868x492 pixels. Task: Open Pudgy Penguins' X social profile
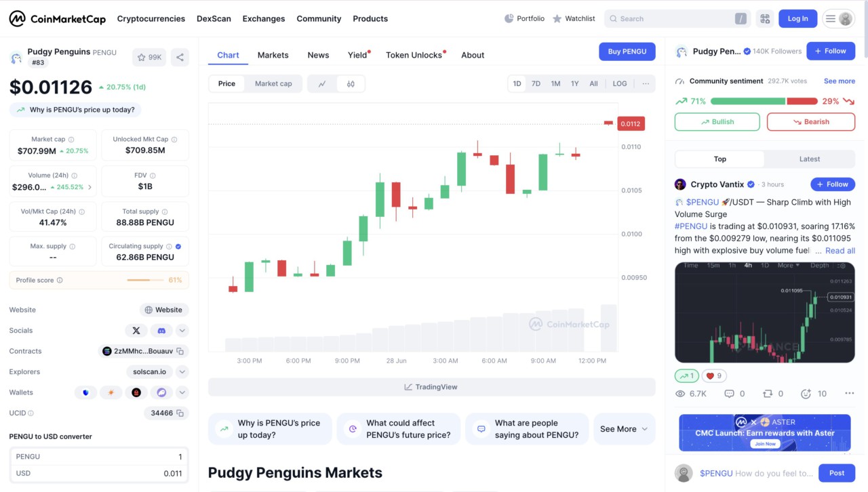click(136, 330)
